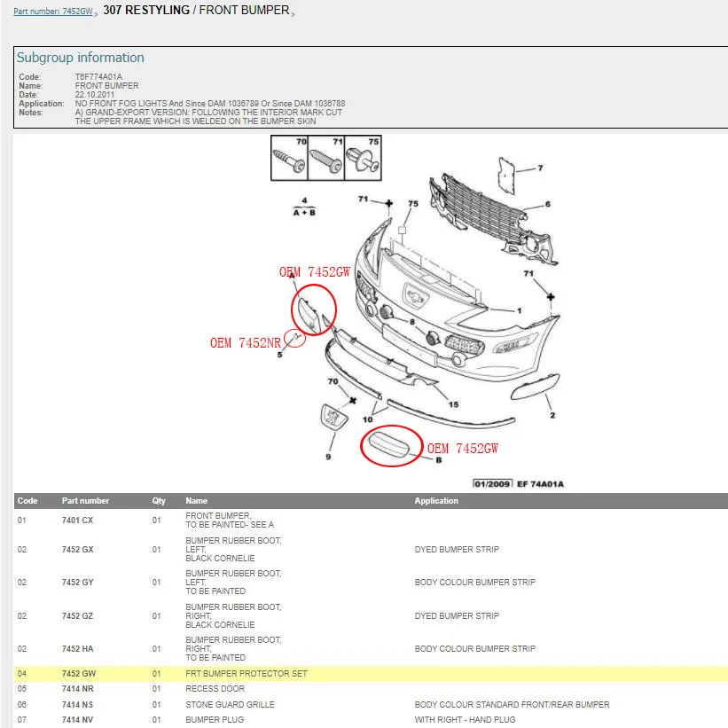Image resolution: width=728 pixels, height=728 pixels.
Task: Click the Part number column header
Action: pyautogui.click(x=85, y=500)
